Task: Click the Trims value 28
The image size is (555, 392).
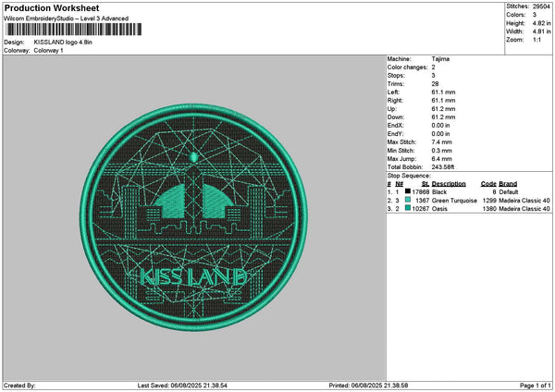Action: point(435,84)
